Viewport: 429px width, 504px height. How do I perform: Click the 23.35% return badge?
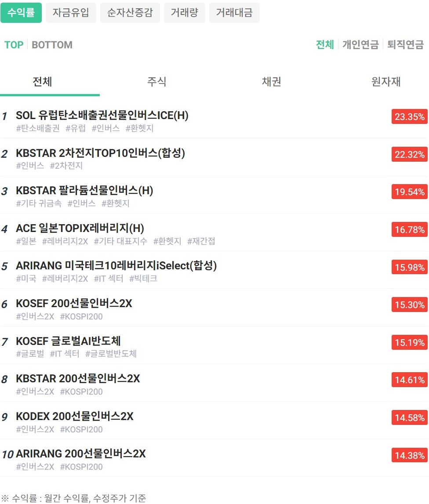[x=409, y=117]
